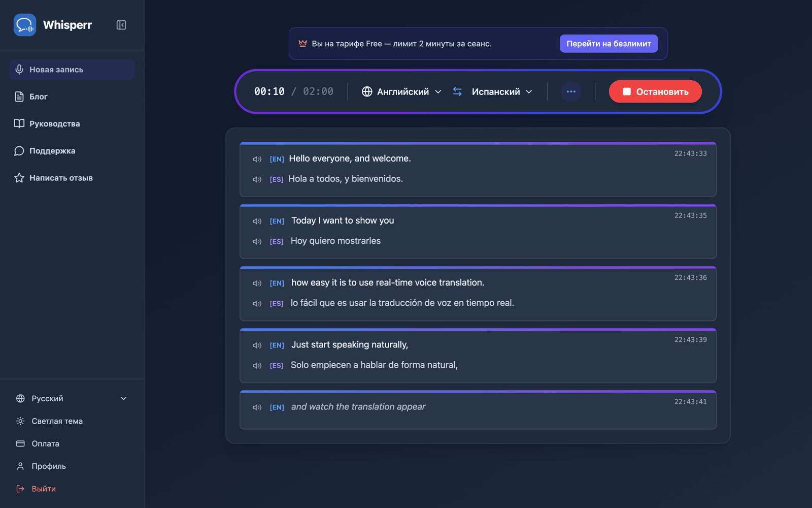Click the Whisperr logo icon
This screenshot has height=508, width=812.
point(25,25)
